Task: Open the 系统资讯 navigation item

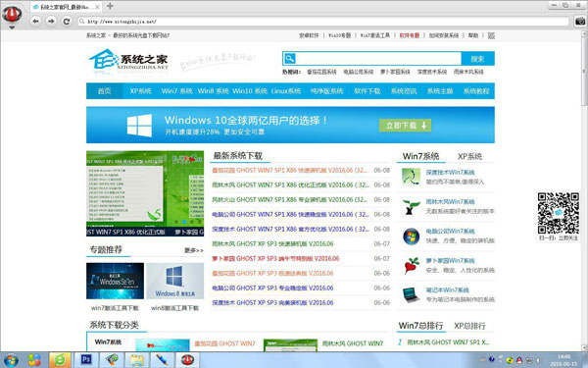Action: (x=404, y=91)
